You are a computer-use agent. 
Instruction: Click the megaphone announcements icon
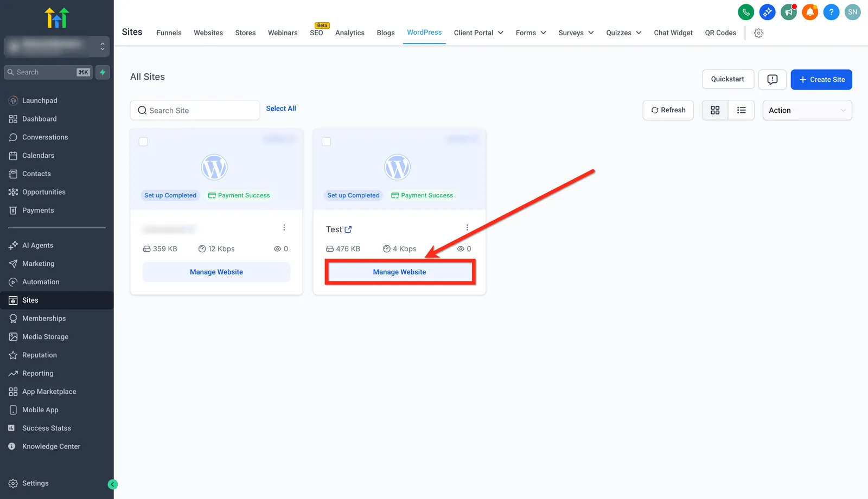pos(789,12)
